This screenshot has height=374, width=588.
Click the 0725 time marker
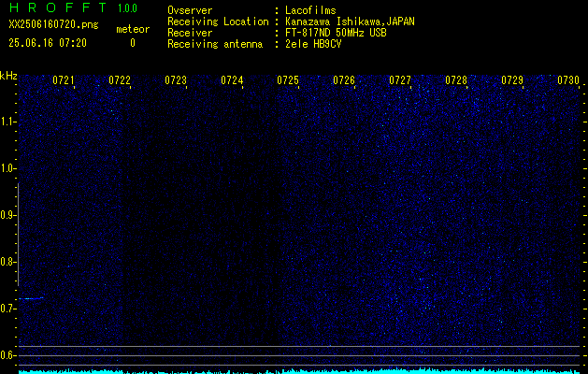click(x=288, y=80)
